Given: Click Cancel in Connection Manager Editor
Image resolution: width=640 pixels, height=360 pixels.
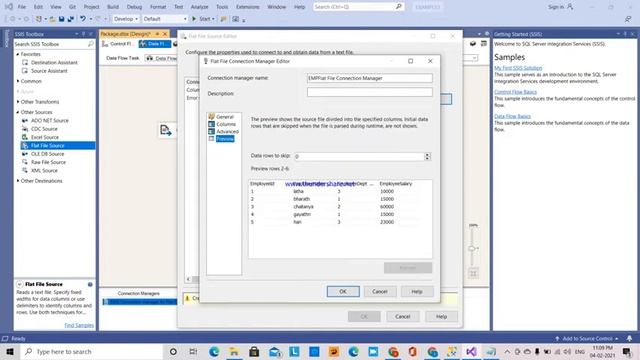Looking at the screenshot, I should 380,291.
